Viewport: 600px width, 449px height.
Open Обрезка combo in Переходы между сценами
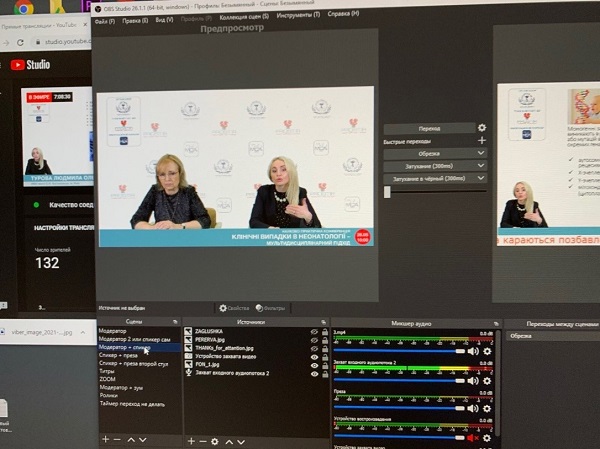pyautogui.click(x=553, y=336)
